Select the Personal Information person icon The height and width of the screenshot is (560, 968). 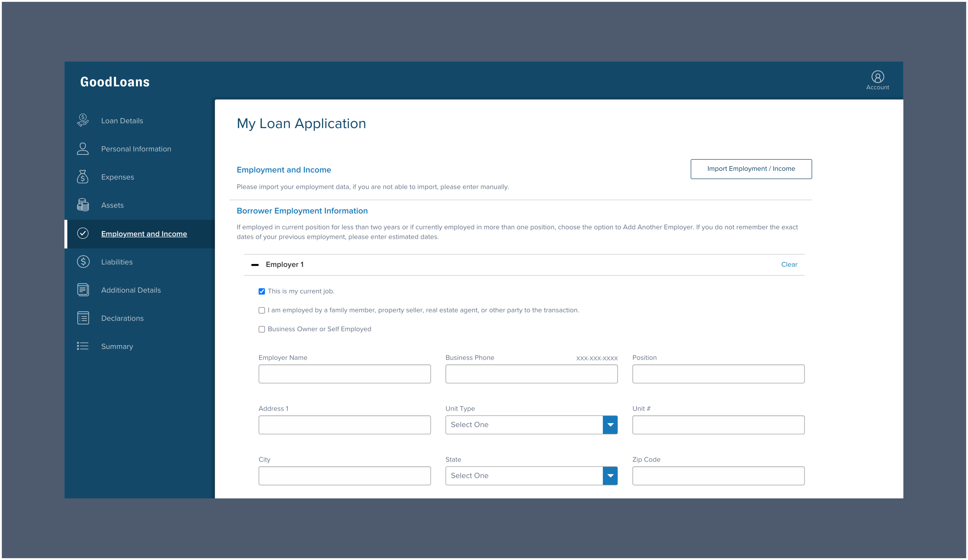coord(83,149)
